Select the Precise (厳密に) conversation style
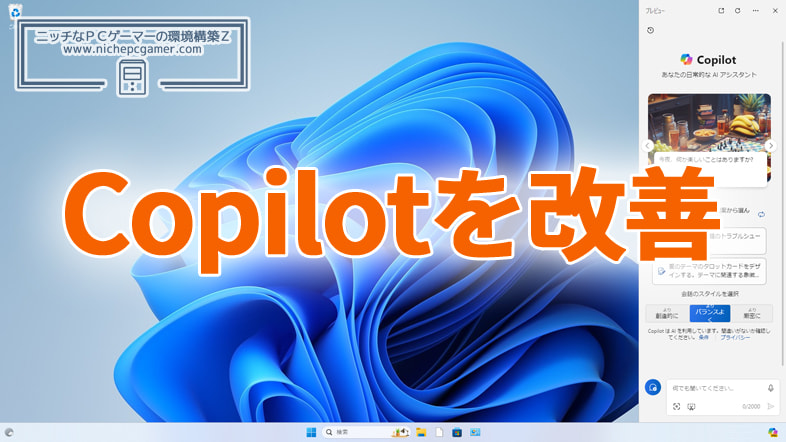786x442 pixels. click(x=751, y=313)
